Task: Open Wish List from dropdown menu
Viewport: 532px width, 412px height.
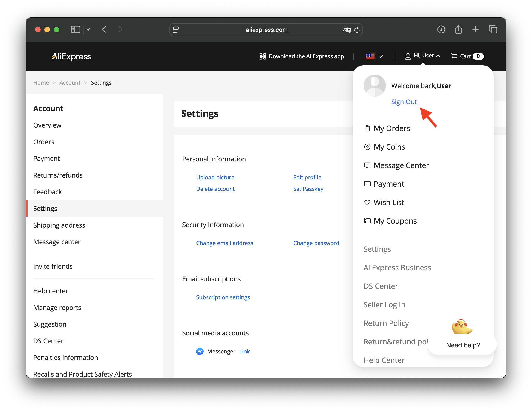Action: (389, 202)
